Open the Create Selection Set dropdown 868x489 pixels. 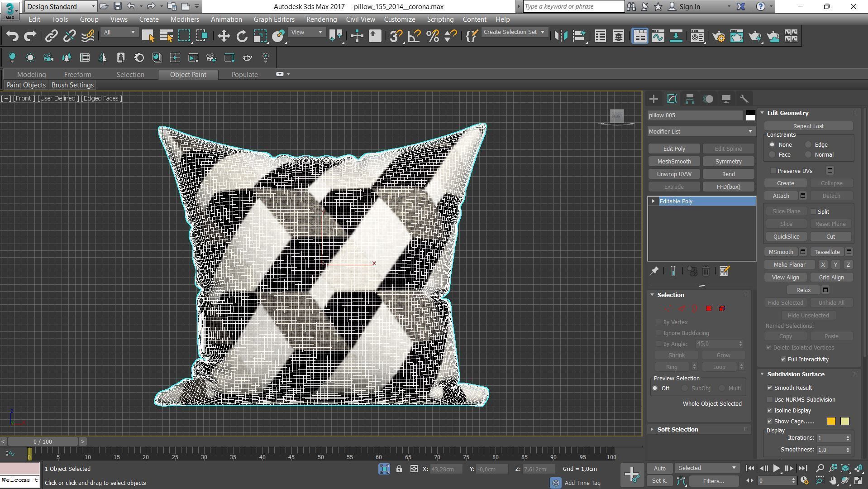(514, 32)
